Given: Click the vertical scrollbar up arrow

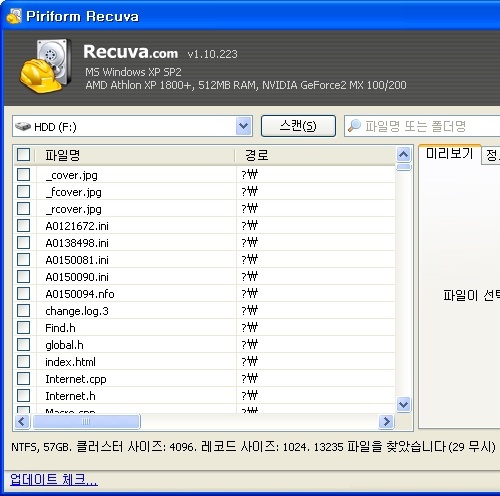Looking at the screenshot, I should point(403,154).
